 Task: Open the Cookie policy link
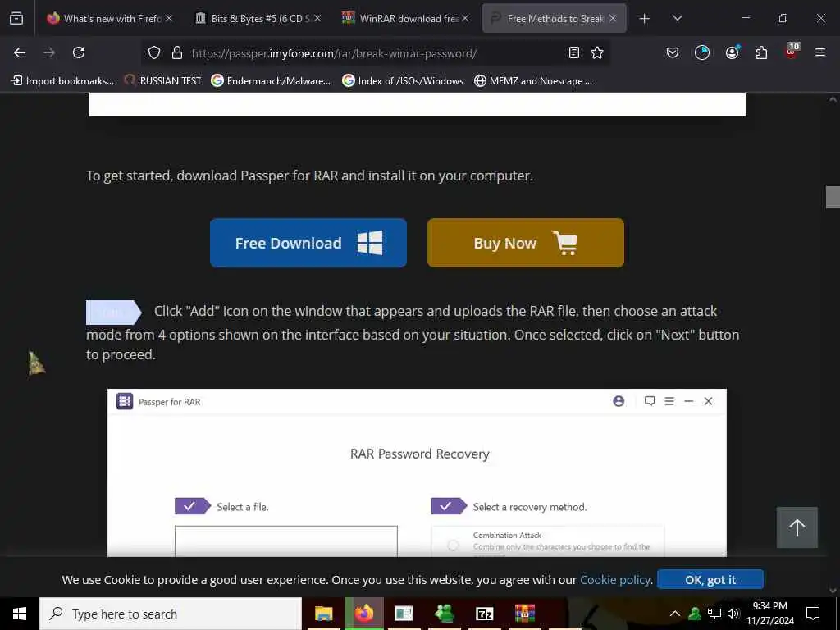615,580
